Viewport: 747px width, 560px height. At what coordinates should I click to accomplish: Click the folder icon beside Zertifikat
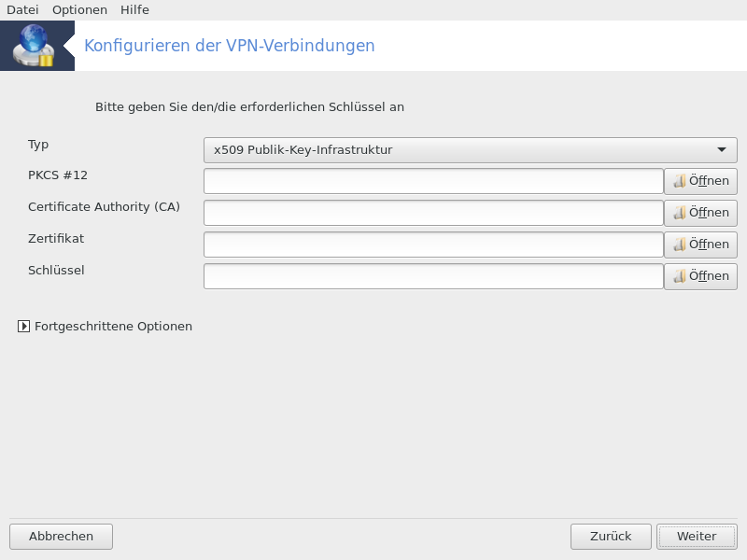click(x=680, y=245)
